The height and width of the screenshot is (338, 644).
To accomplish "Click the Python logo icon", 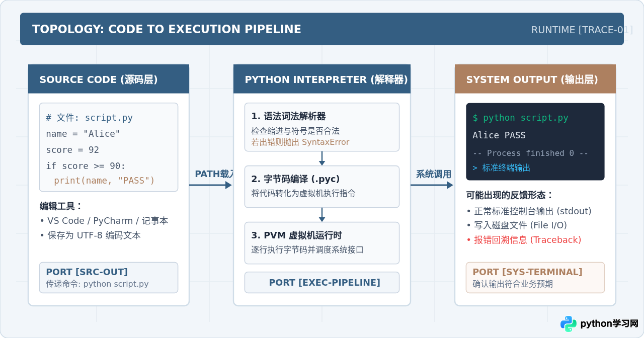I will (x=569, y=324).
